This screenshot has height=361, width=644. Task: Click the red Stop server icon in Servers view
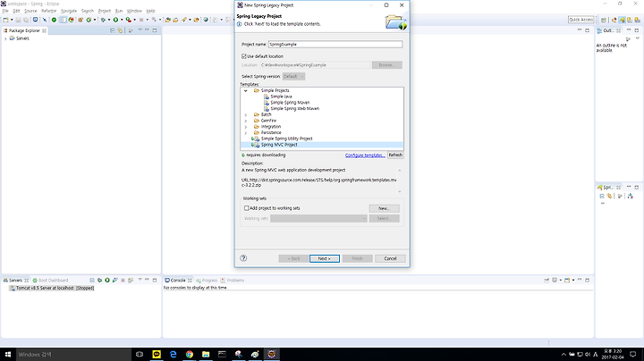[x=123, y=281]
